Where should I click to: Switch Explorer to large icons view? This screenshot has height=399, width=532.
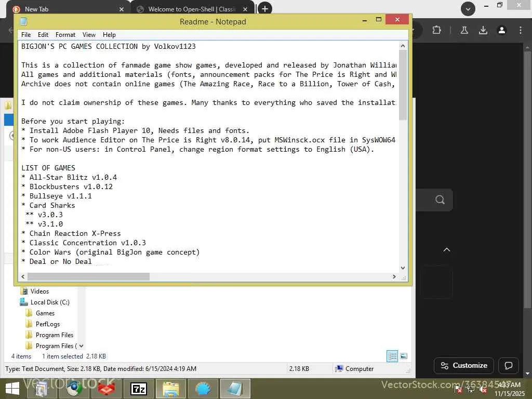pos(404,356)
